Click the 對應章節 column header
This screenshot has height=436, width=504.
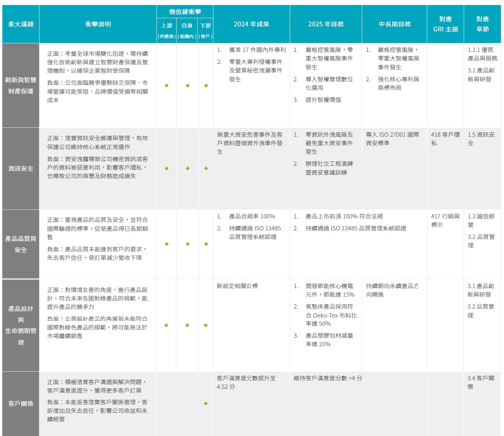[482, 24]
